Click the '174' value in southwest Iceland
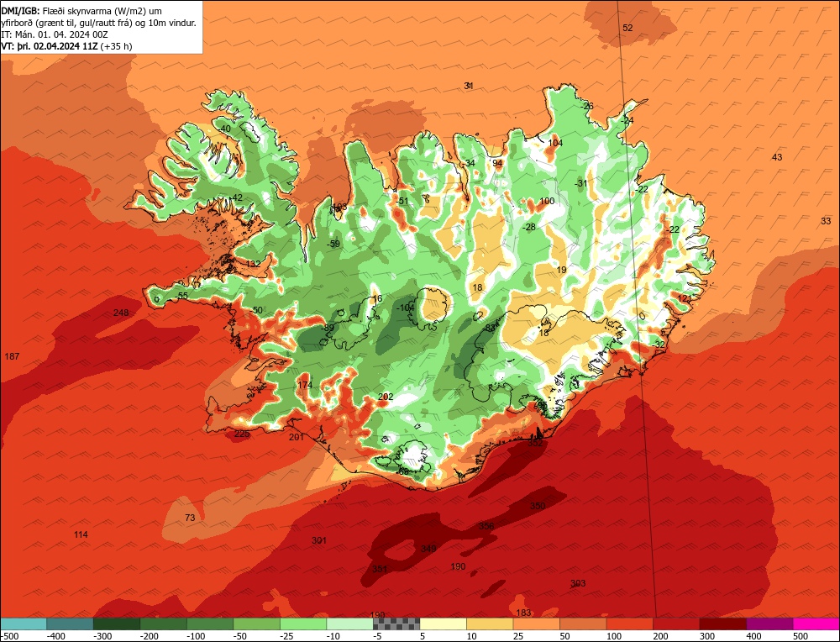The width and height of the screenshot is (840, 642). pos(305,385)
